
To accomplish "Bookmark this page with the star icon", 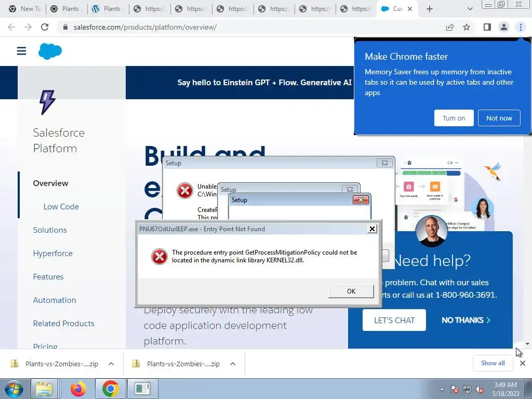I will (x=467, y=27).
